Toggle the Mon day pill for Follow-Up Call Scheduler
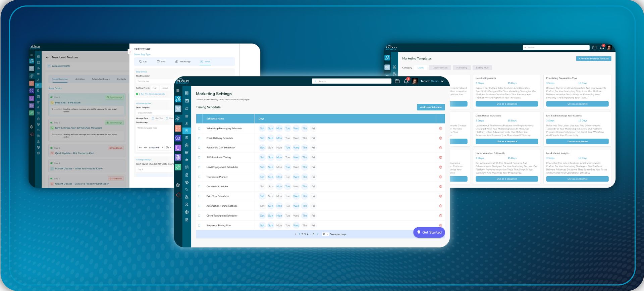This screenshot has height=291, width=644. [x=279, y=148]
